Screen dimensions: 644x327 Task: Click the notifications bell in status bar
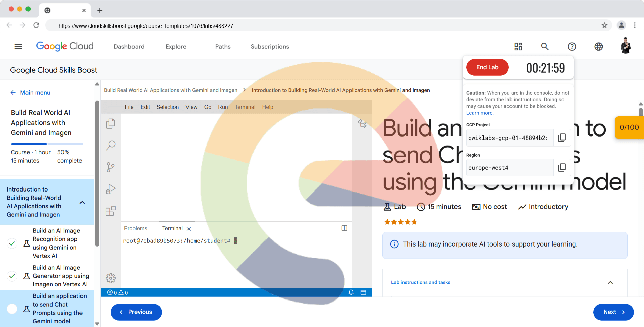tap(351, 292)
